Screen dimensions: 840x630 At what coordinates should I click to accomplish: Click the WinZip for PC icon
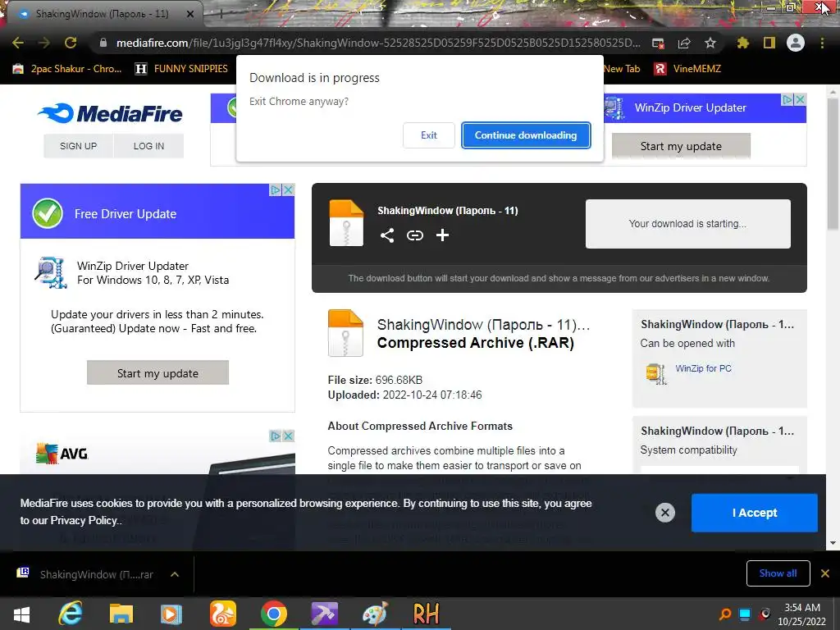[x=656, y=373]
